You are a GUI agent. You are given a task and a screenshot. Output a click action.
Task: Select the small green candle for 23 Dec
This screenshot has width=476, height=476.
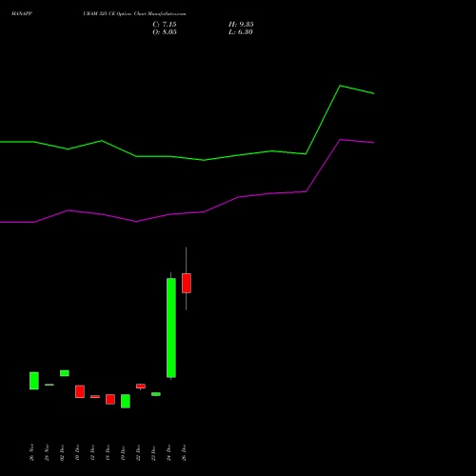click(x=156, y=394)
